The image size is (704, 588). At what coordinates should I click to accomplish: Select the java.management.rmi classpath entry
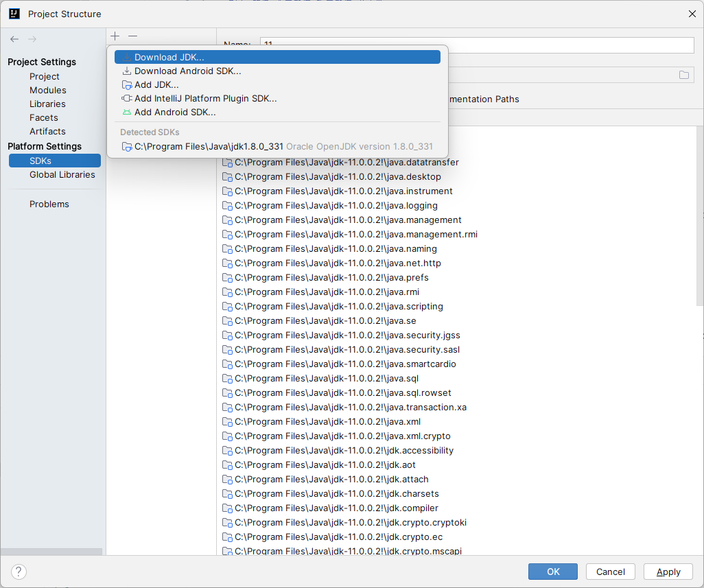tap(350, 234)
